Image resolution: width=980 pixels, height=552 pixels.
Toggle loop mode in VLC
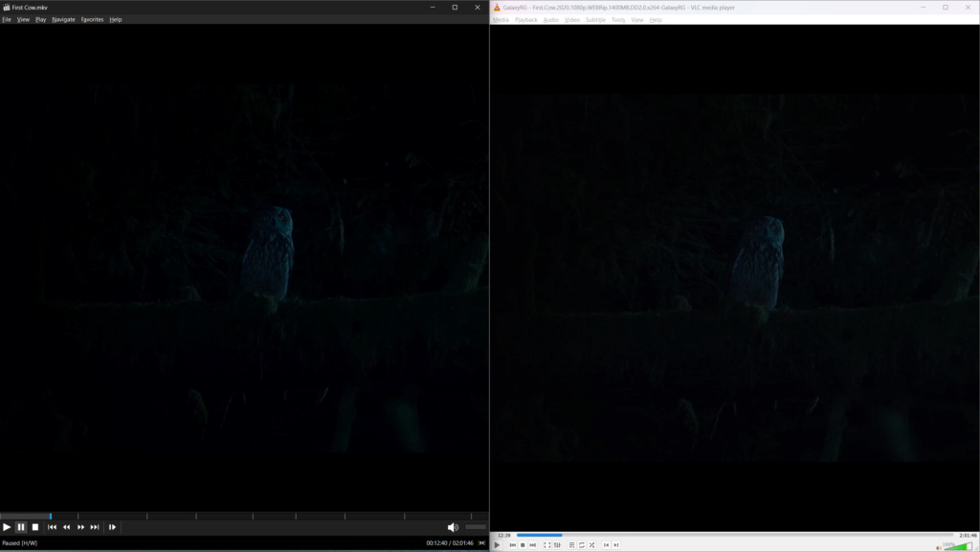pos(581,545)
